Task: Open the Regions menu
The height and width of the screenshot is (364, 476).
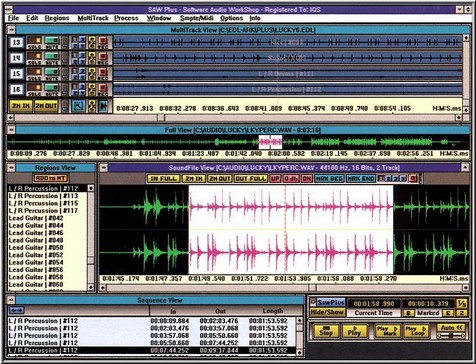Action: pyautogui.click(x=57, y=18)
